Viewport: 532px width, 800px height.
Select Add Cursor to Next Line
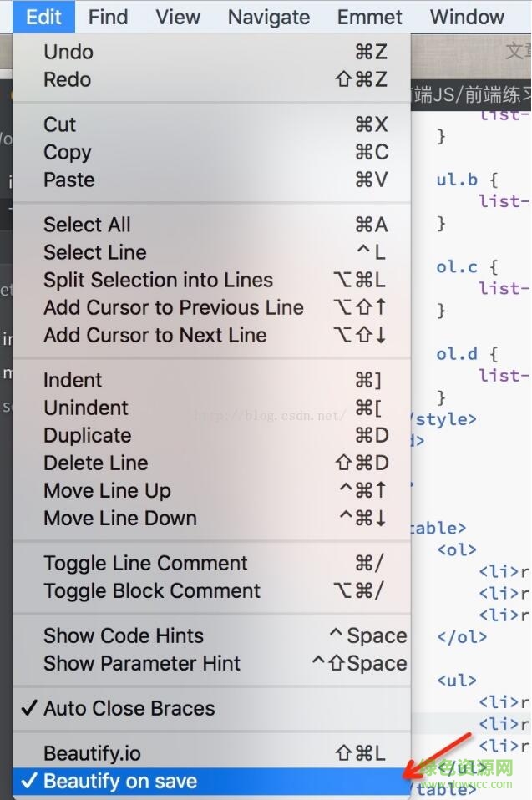click(155, 335)
